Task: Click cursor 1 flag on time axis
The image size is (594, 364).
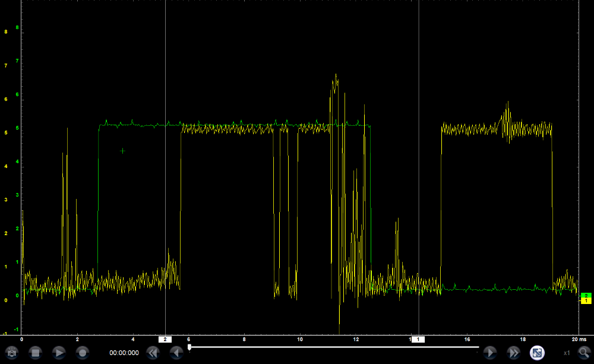Action: 419,339
